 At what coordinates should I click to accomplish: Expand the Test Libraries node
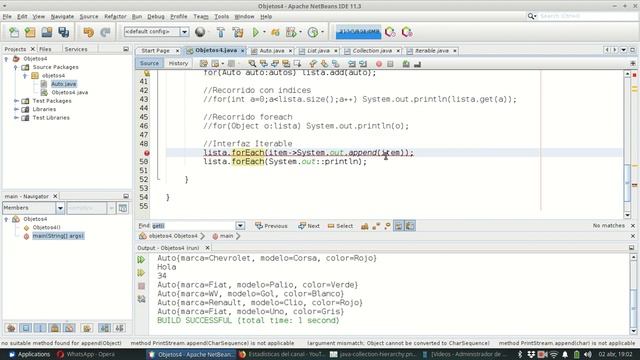16,118
